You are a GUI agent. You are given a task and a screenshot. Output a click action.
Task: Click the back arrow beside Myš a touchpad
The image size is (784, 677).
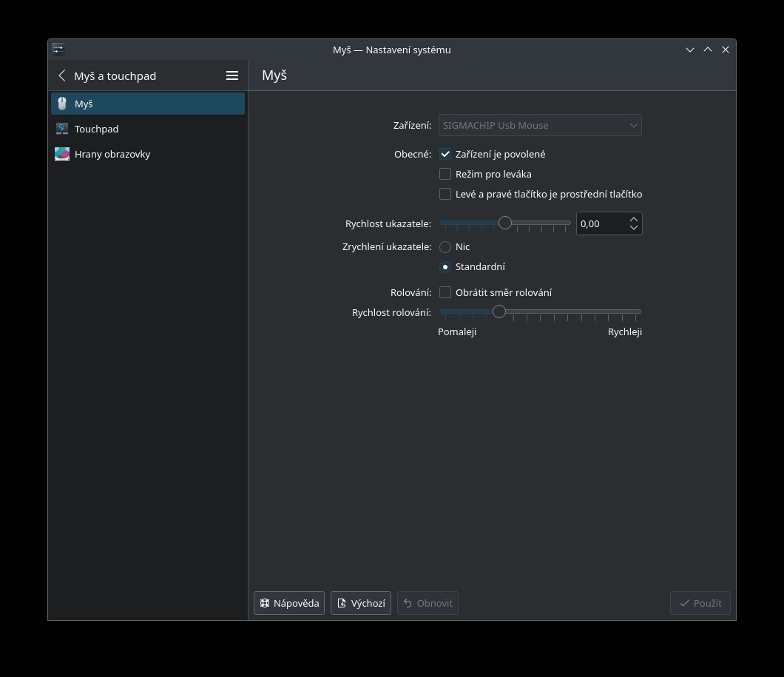62,75
